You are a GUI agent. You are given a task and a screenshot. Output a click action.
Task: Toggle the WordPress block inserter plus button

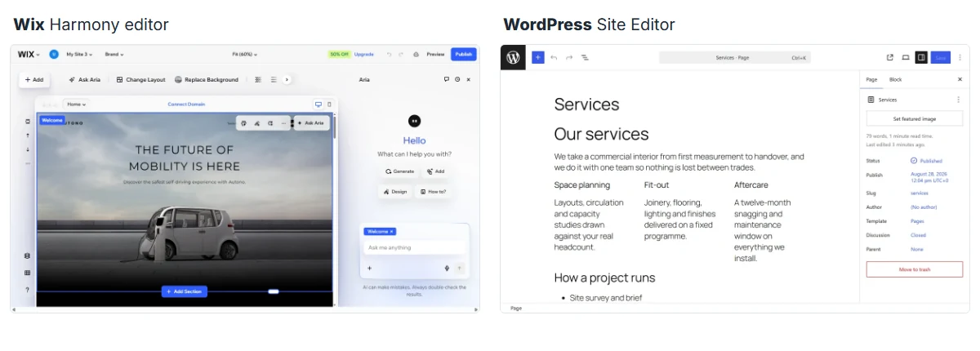click(x=538, y=58)
